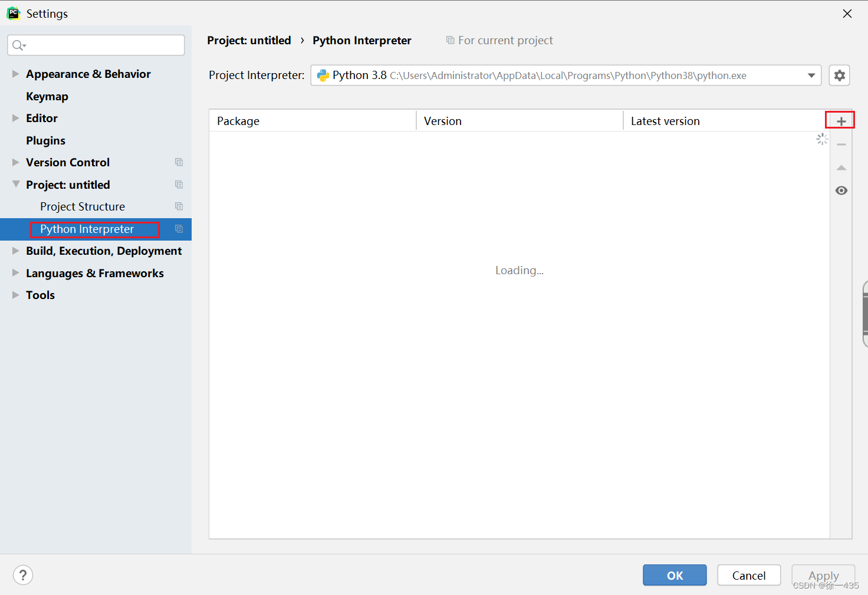This screenshot has height=595, width=868.
Task: Click the interpreter path text Python 3.8
Action: [x=360, y=75]
